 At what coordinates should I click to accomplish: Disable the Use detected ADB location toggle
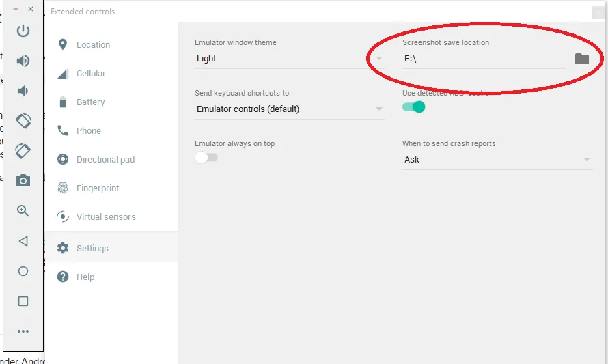[414, 107]
